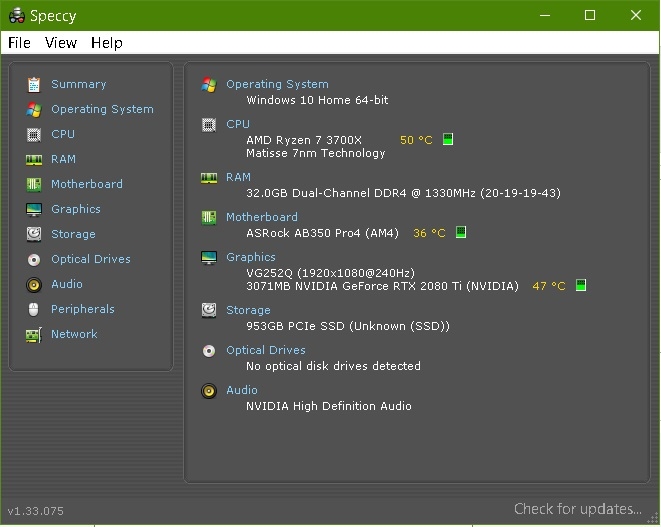Click the RAM stick icon in sidebar

click(x=34, y=160)
